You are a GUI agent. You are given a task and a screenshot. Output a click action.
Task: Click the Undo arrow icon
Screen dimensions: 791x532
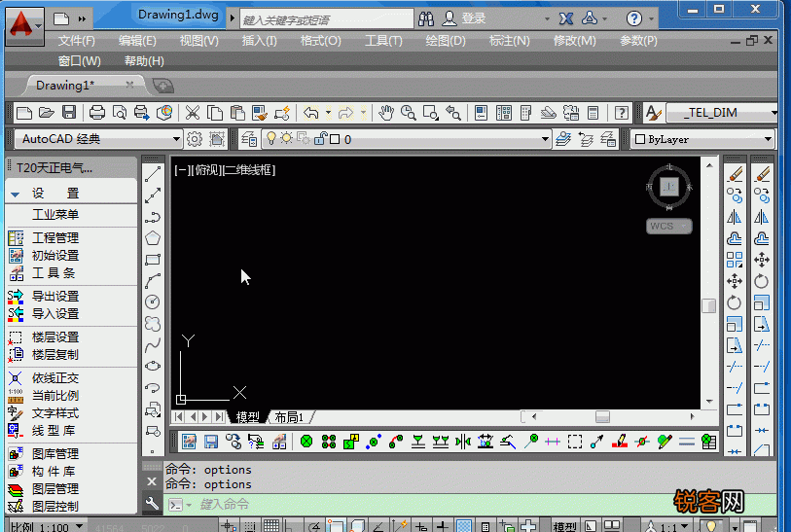(x=311, y=113)
